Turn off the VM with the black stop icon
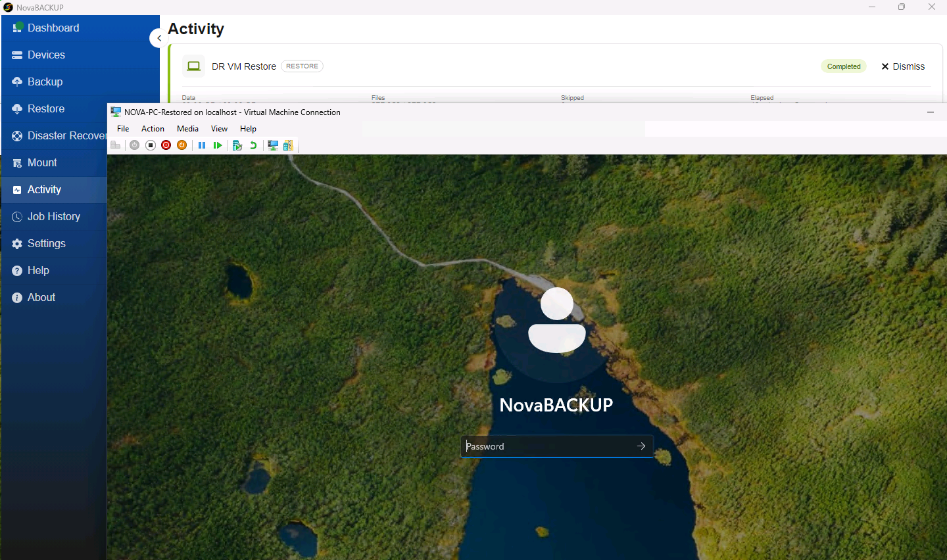Screen dimensions: 947x560 click(x=150, y=145)
